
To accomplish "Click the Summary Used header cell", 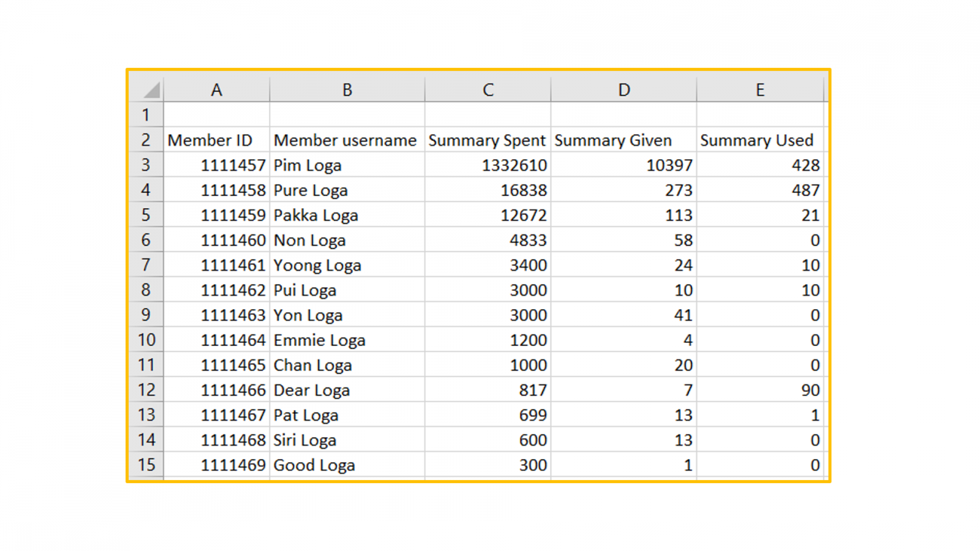I will 760,140.
